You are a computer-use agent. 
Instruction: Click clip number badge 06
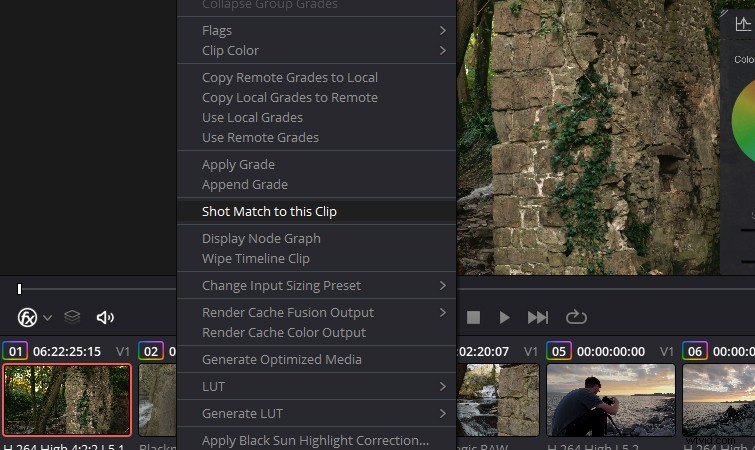tap(695, 351)
